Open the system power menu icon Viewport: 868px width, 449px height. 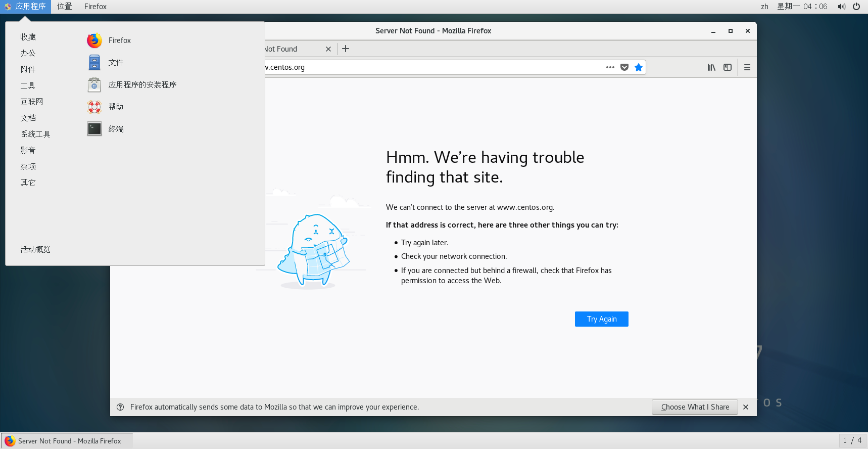(856, 7)
